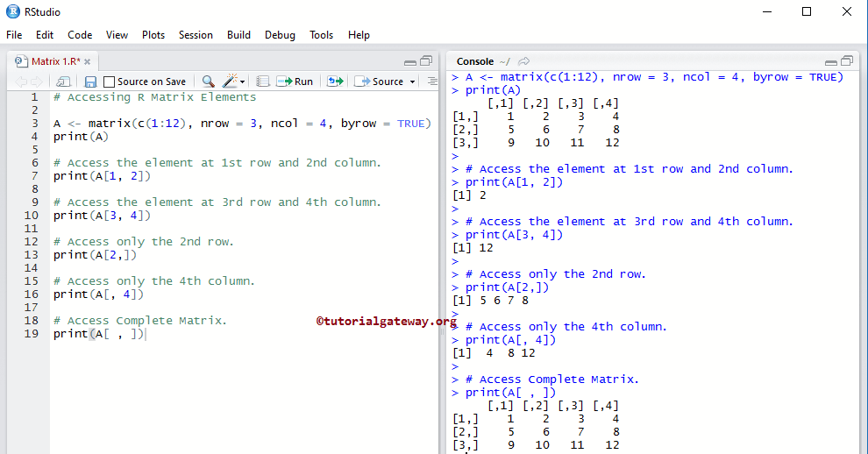The width and height of the screenshot is (868, 454).
Task: Click the R file icon on Matrix 1.R tab
Action: click(21, 60)
